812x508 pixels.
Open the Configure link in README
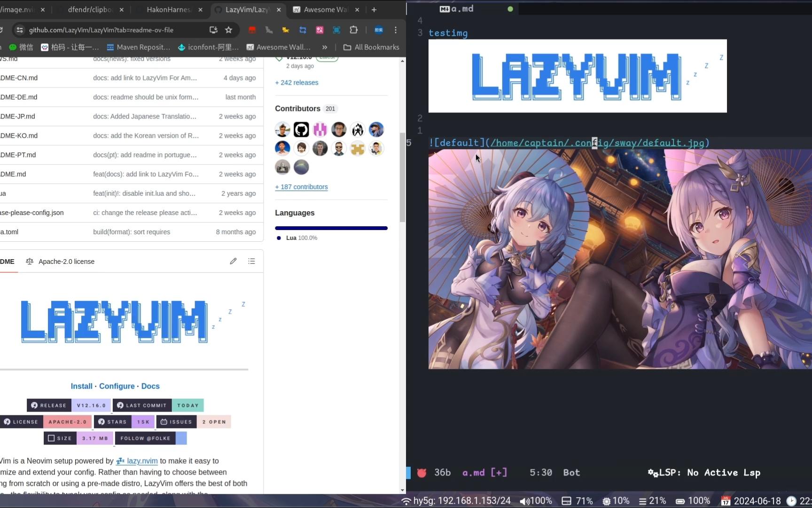117,386
